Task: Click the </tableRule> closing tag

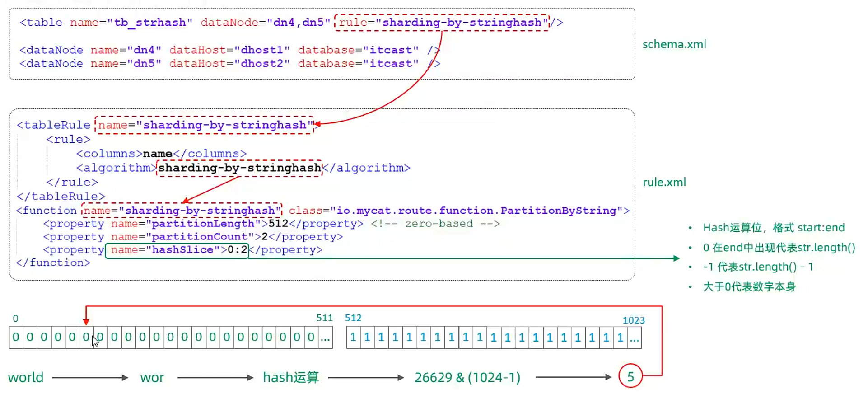Action: 61,197
